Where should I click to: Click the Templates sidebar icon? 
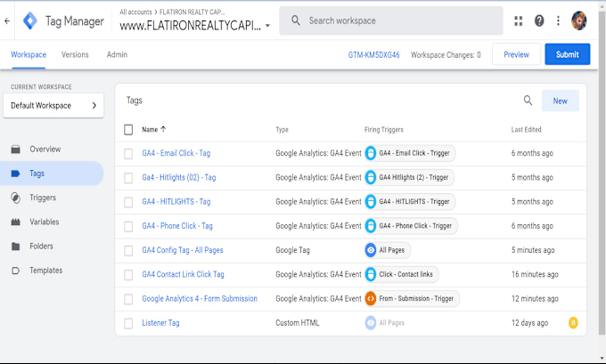pos(15,271)
